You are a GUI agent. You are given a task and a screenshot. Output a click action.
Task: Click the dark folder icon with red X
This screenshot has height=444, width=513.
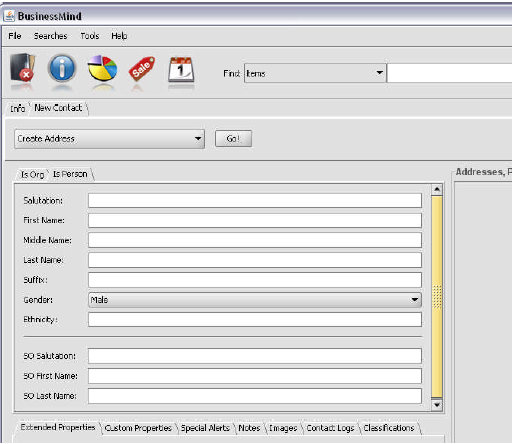click(22, 68)
